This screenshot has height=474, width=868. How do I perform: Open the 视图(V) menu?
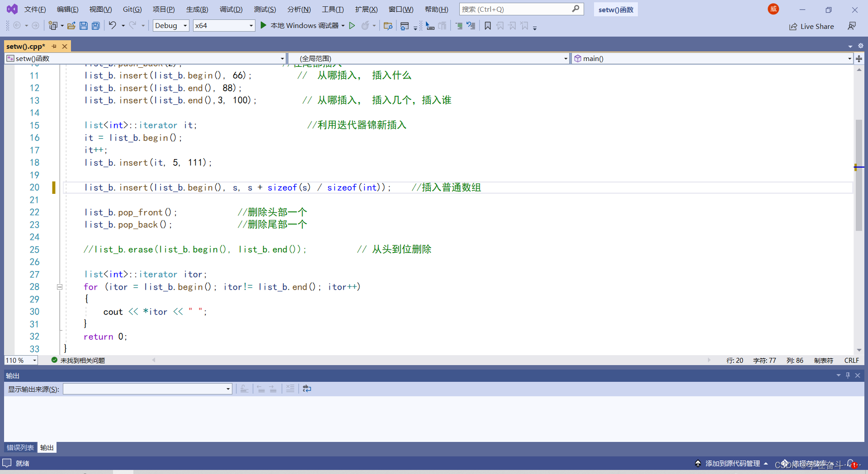click(x=100, y=9)
